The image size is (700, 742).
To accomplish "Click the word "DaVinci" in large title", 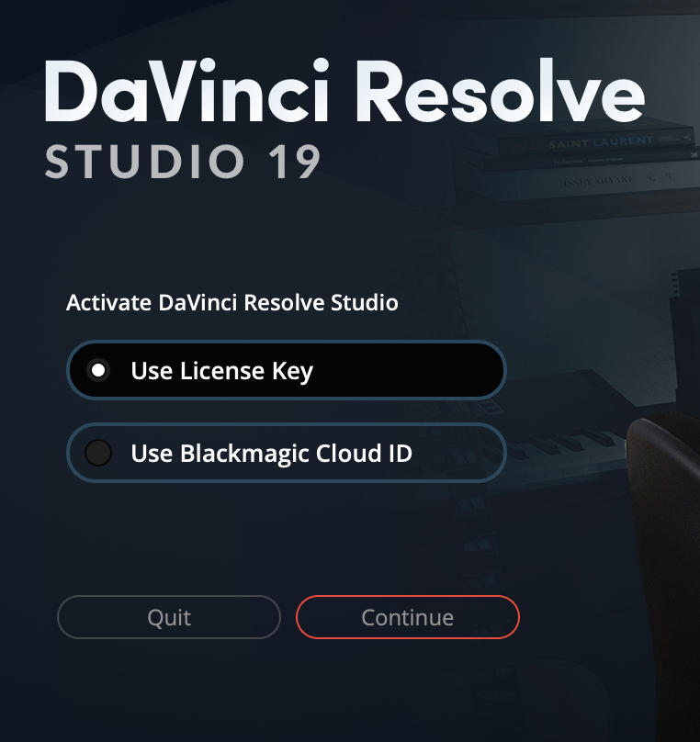I will tap(187, 91).
